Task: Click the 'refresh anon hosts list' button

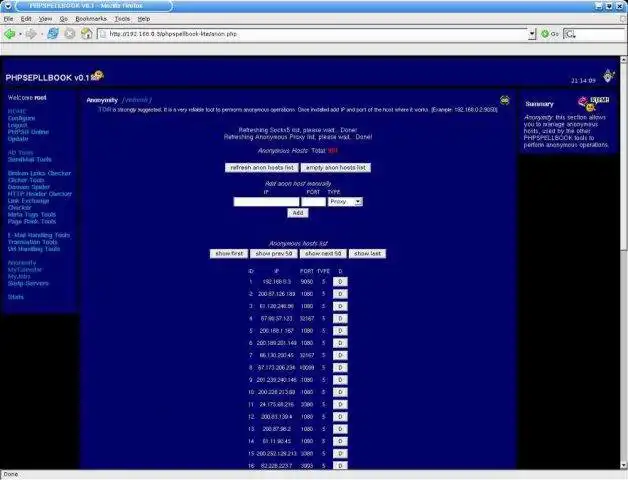Action: (x=262, y=167)
